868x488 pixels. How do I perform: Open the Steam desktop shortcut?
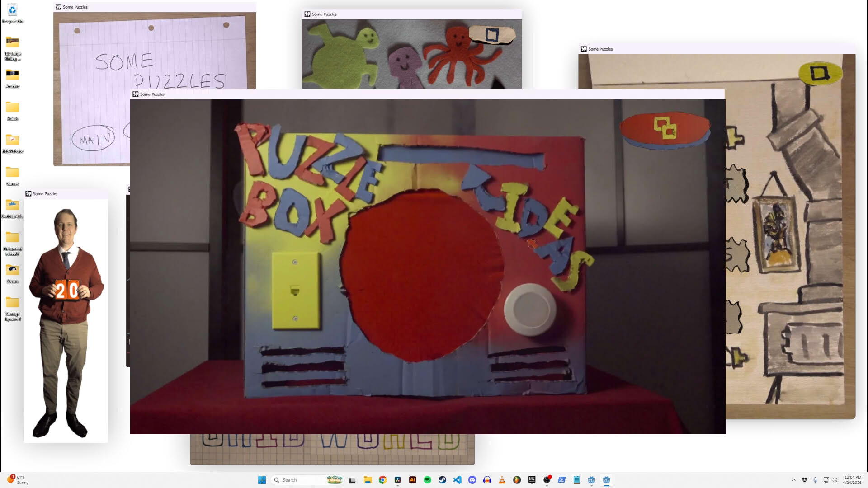(x=13, y=273)
